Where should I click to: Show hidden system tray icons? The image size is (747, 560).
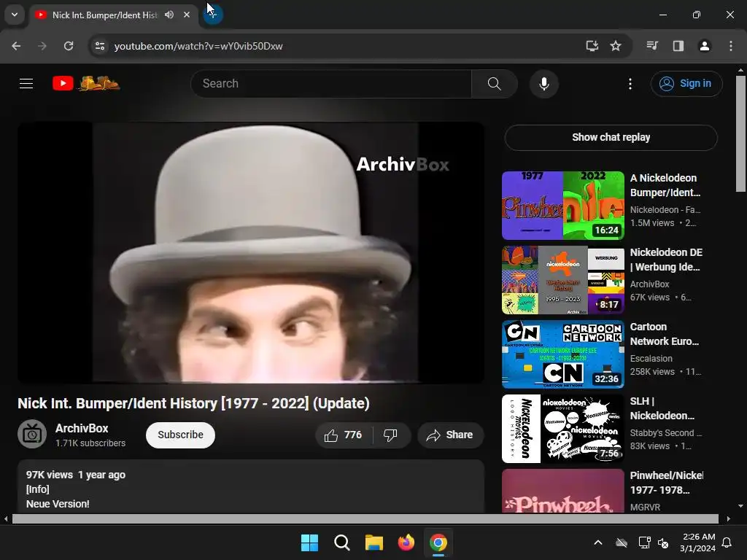598,542
